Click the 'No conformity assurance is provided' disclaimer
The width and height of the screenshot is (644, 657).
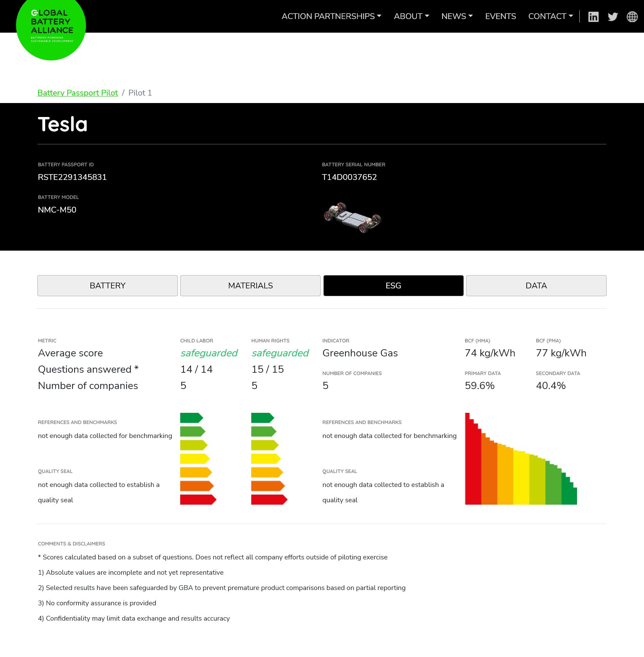click(x=97, y=603)
